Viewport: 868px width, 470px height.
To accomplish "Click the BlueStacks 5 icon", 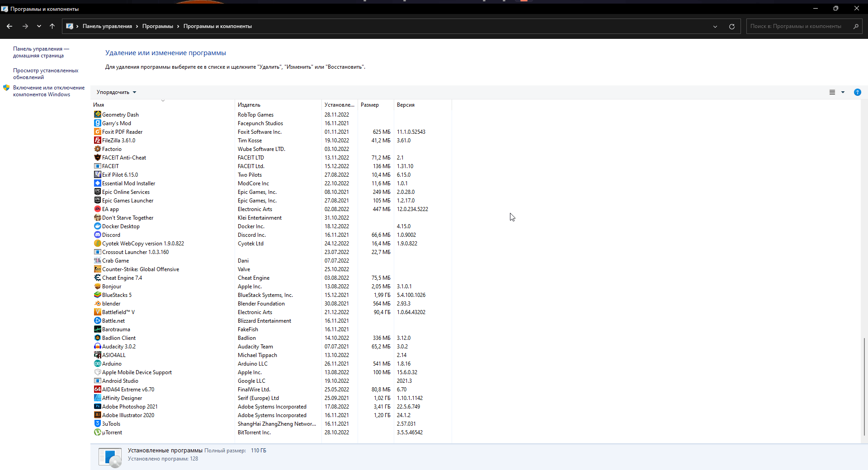I will tap(97, 295).
